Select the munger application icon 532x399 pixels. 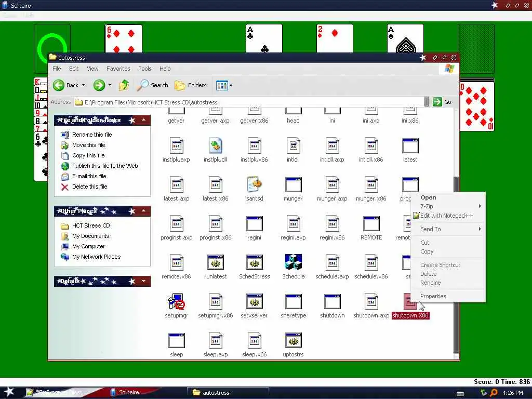click(x=293, y=185)
